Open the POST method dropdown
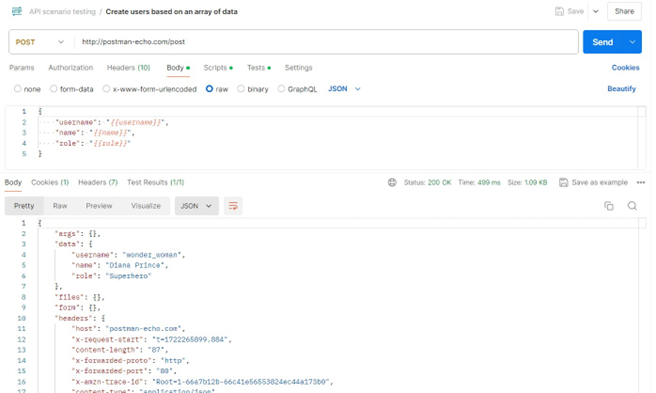The height and width of the screenshot is (393, 656). click(x=40, y=42)
